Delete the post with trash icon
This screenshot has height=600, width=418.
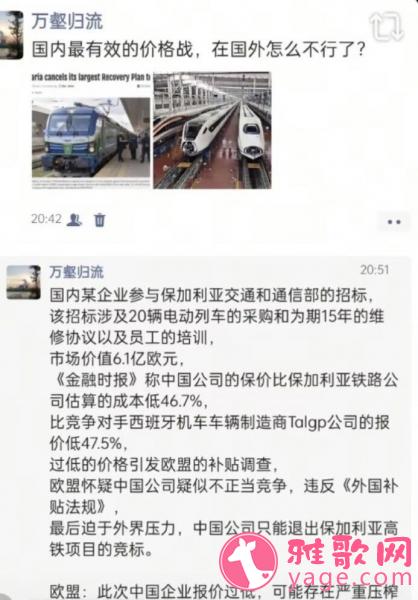100,220
